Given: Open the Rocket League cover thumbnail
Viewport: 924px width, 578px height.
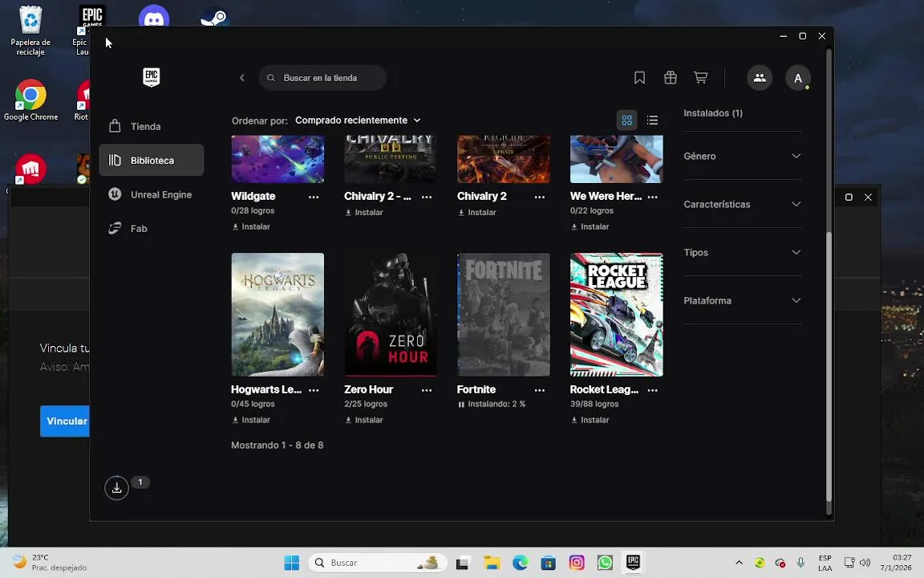Looking at the screenshot, I should (616, 315).
